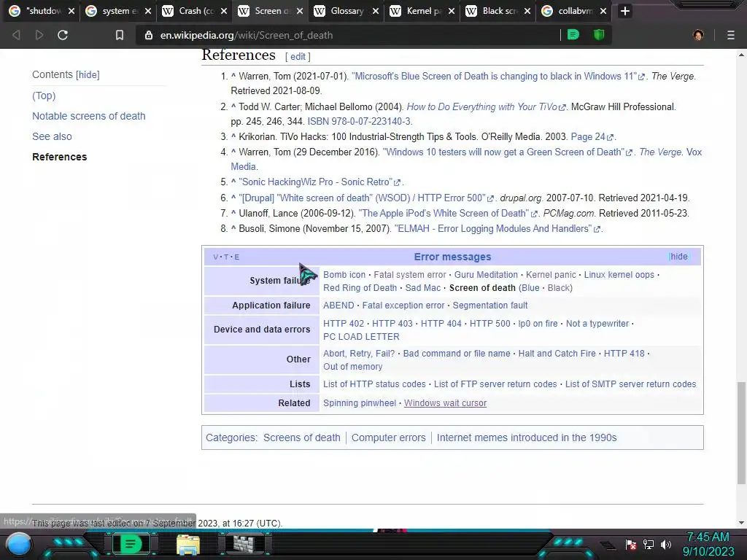The image size is (747, 560).
Task: Open Screens of death category
Action: tap(301, 437)
